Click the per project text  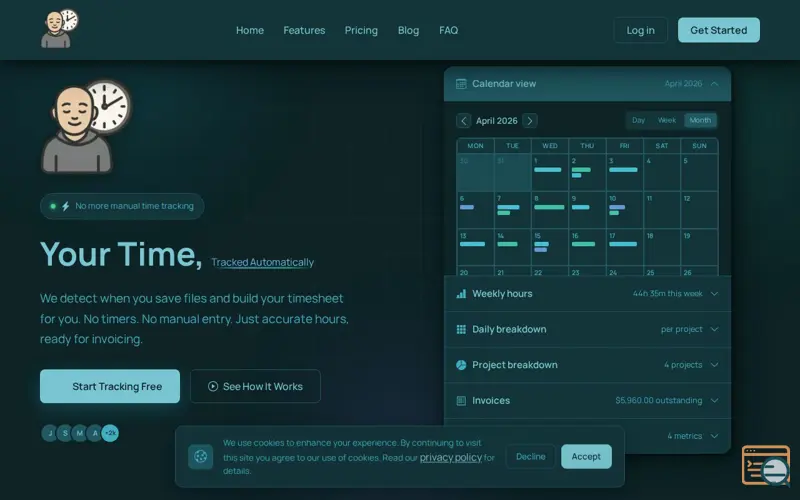682,329
